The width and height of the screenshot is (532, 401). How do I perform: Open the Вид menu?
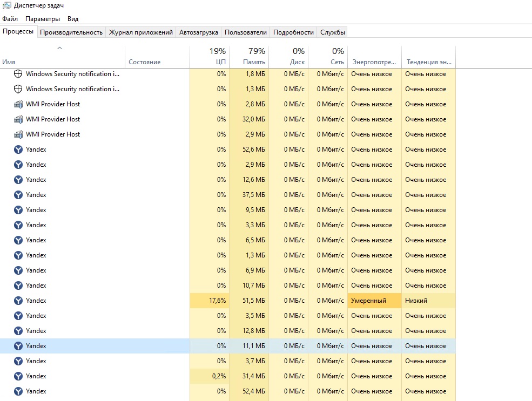point(72,19)
